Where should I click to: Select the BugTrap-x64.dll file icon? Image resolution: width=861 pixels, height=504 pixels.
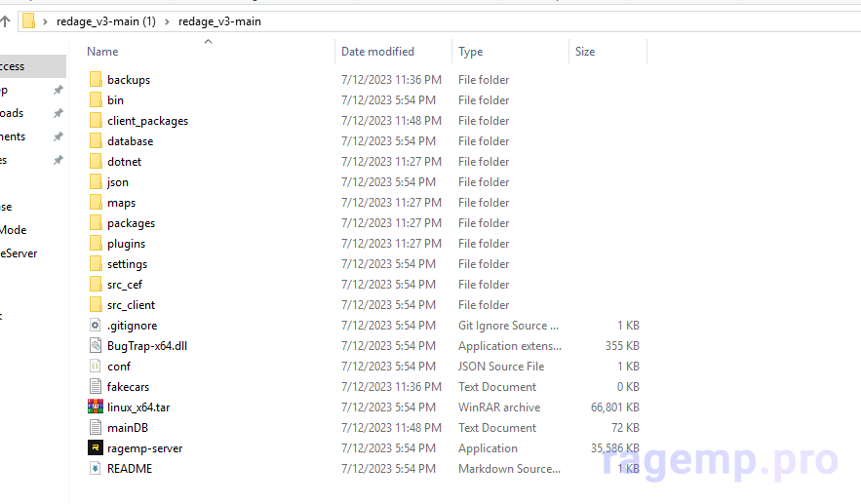click(95, 346)
